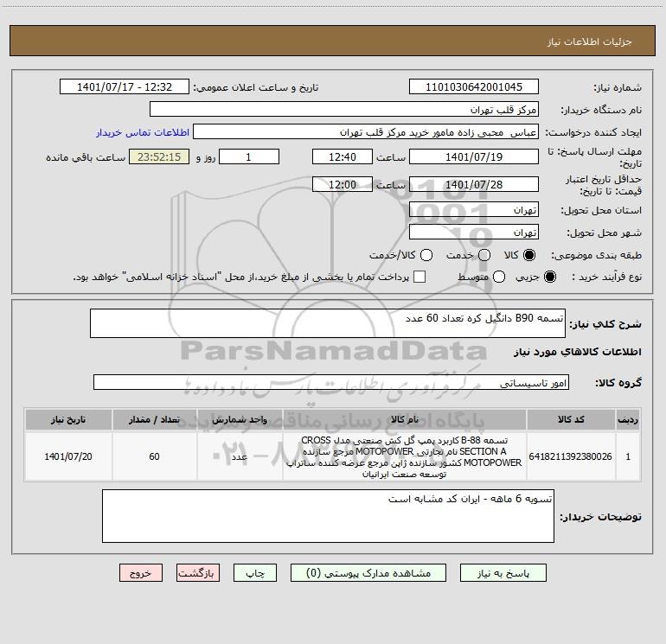Image resolution: width=666 pixels, height=644 pixels.
Task: Click the quantity cell 60
Action: (154, 456)
